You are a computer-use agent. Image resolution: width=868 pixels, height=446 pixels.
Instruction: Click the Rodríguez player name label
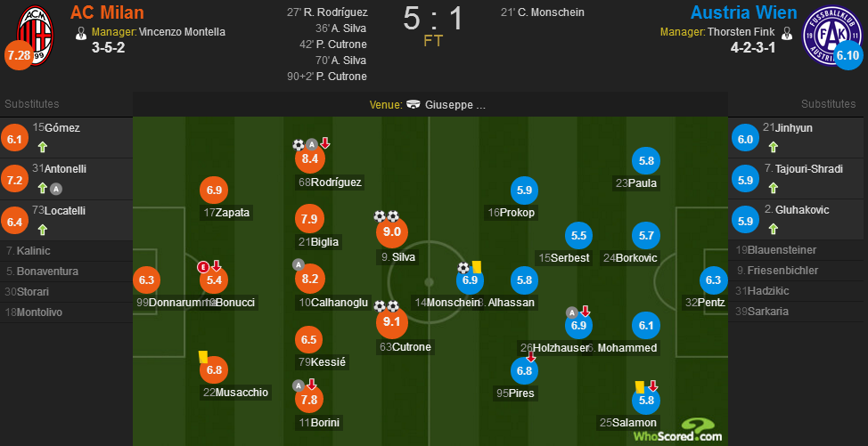[x=330, y=182]
